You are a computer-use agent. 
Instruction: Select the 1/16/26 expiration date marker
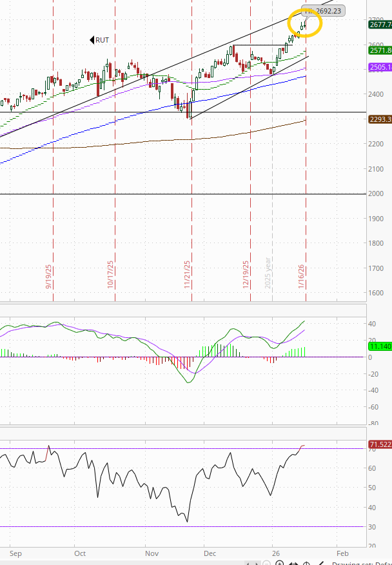[x=301, y=277]
